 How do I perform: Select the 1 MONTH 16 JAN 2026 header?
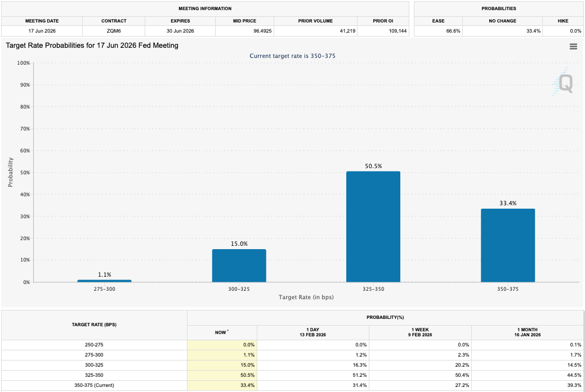coord(528,332)
